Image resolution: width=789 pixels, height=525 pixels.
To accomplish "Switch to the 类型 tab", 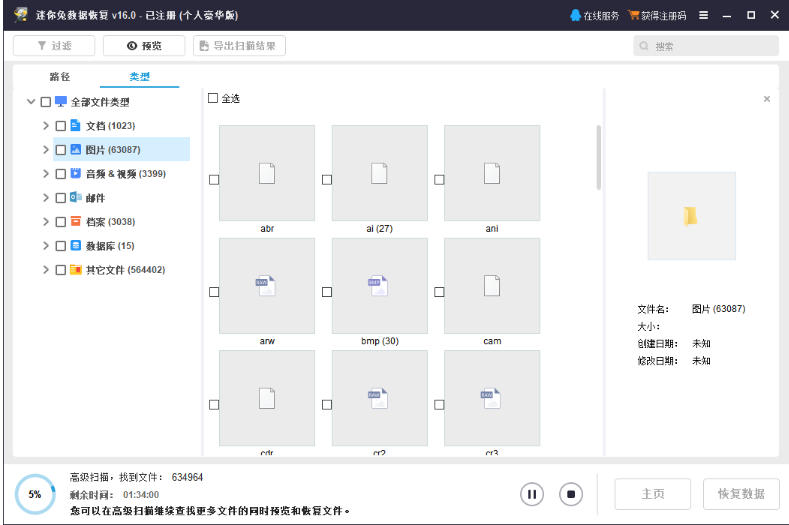I will pos(139,77).
